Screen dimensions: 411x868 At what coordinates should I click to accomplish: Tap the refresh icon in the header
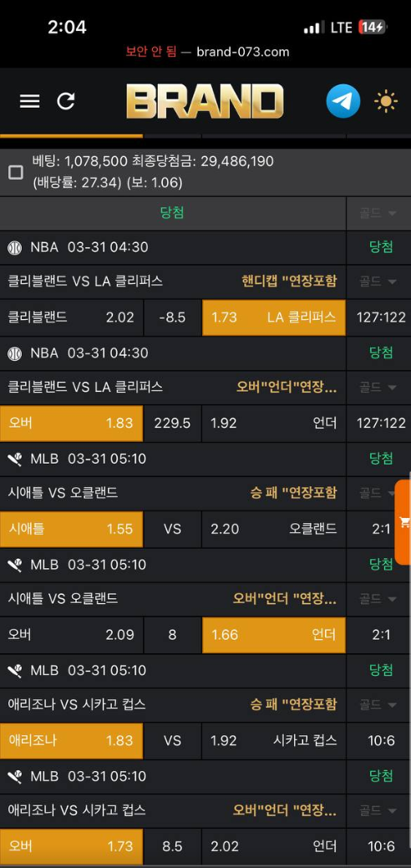click(66, 101)
